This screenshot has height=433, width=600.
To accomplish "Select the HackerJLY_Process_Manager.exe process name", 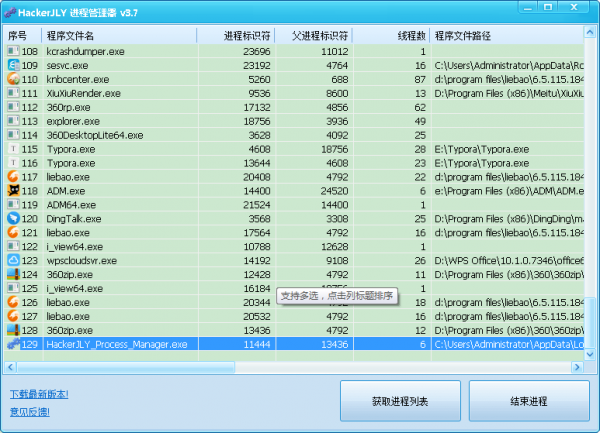I will coord(117,344).
